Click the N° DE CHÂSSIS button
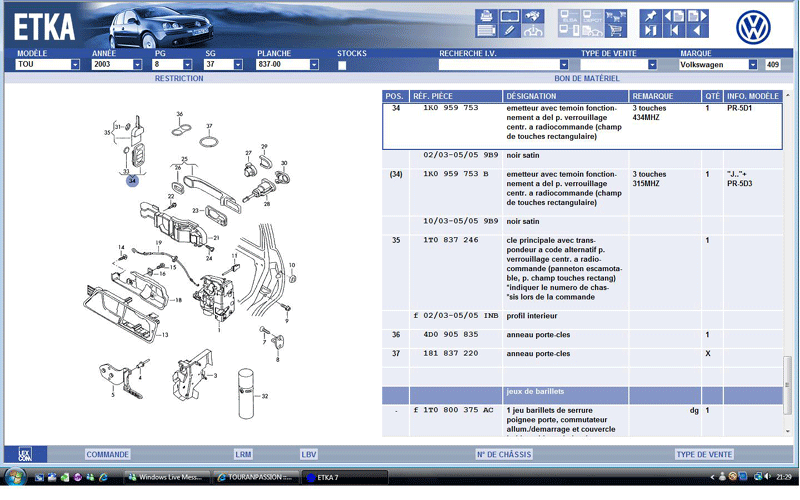 504,454
